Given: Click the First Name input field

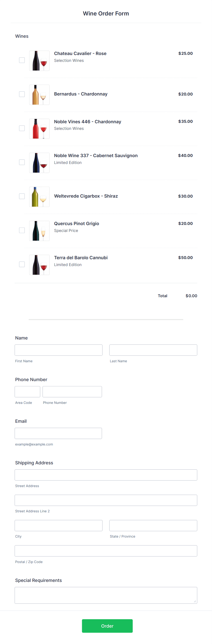Looking at the screenshot, I should [58, 350].
